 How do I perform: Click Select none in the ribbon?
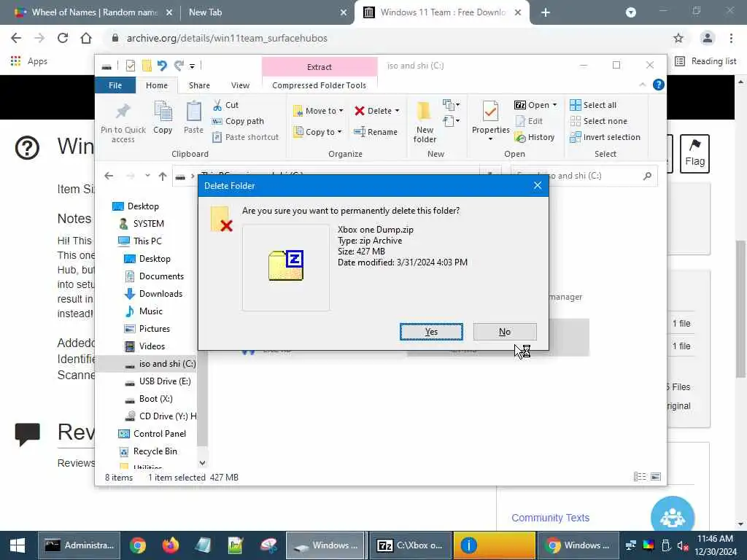(599, 121)
